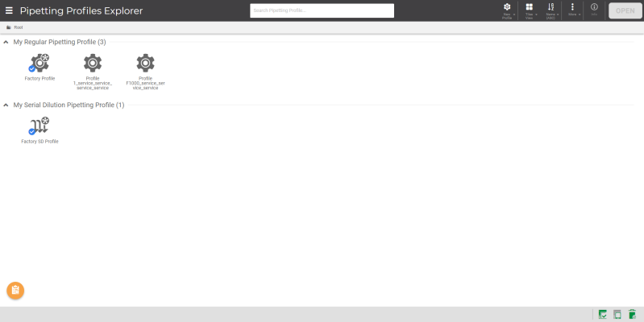644x322 pixels.
Task: Collapse My Regular Pipetting Profile section
Action: pos(6,42)
